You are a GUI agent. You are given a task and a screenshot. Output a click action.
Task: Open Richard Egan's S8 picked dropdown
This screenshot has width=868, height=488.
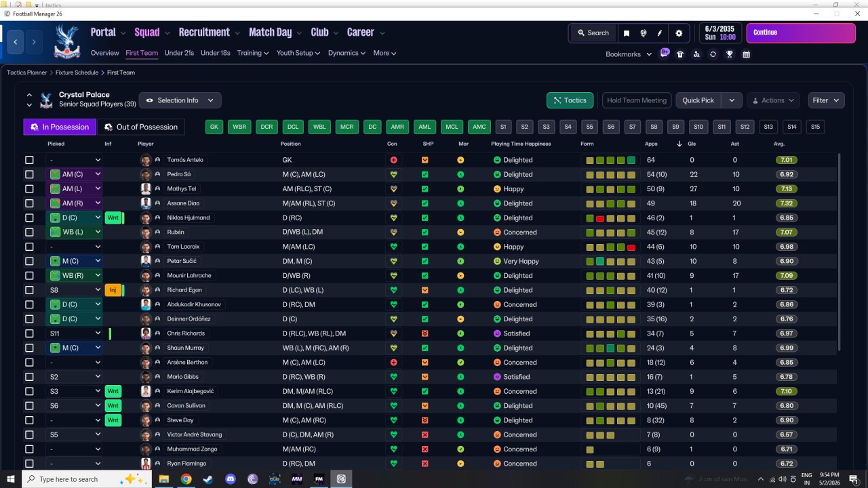point(75,290)
